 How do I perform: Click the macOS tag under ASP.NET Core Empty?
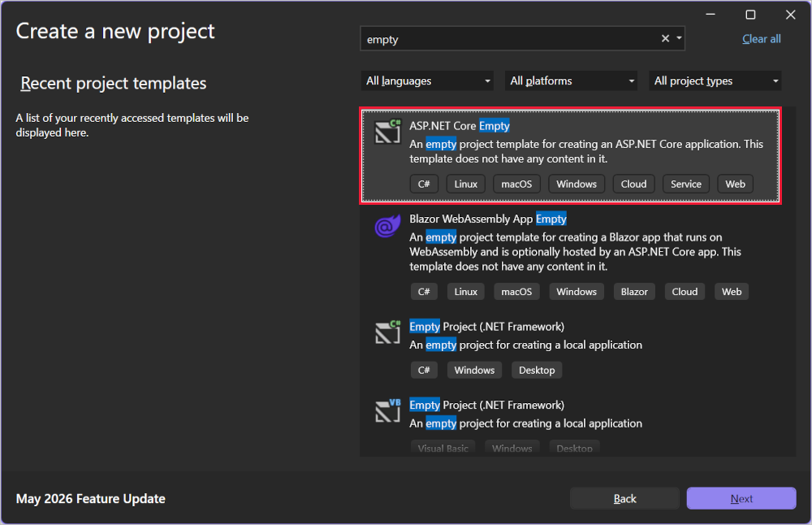tap(516, 184)
